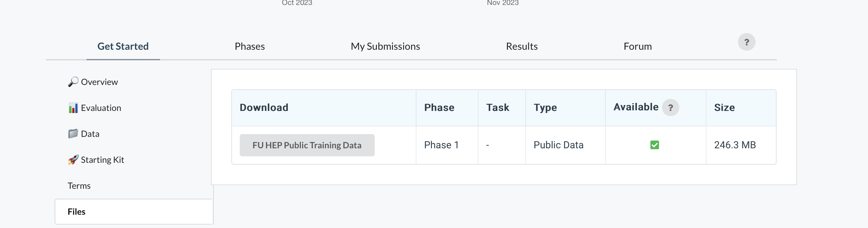Open the Terms section

pos(79,185)
